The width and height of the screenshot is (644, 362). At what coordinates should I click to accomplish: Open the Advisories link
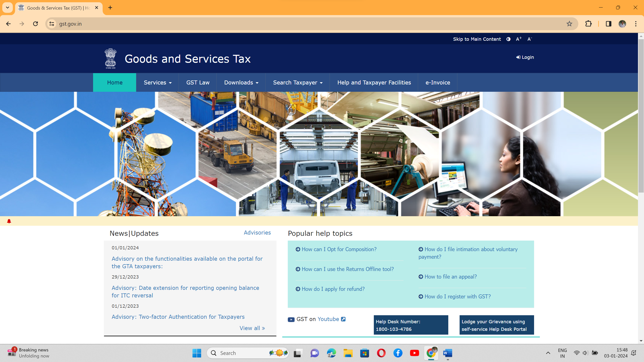[257, 233]
